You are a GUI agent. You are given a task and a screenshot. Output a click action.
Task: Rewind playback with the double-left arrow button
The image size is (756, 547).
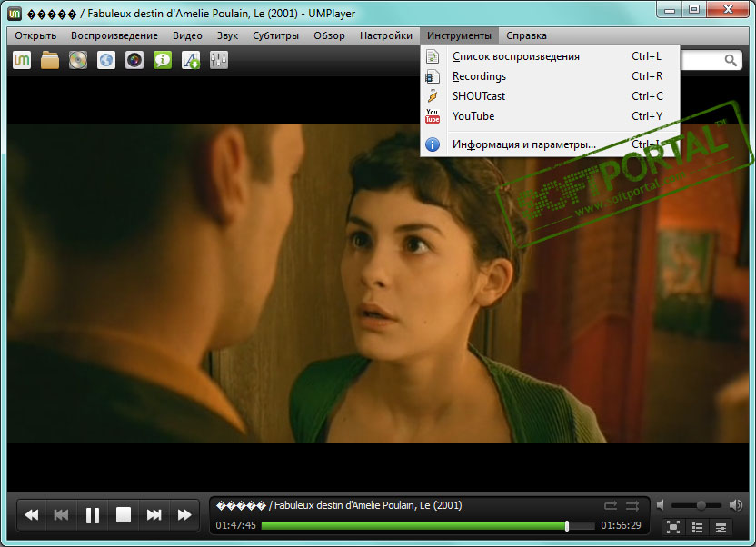point(32,515)
